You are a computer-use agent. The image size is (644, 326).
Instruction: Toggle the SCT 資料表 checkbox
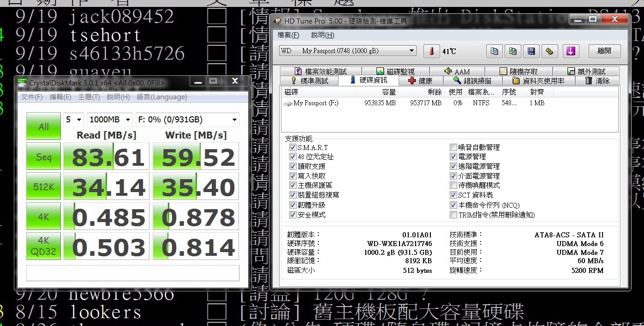point(453,195)
